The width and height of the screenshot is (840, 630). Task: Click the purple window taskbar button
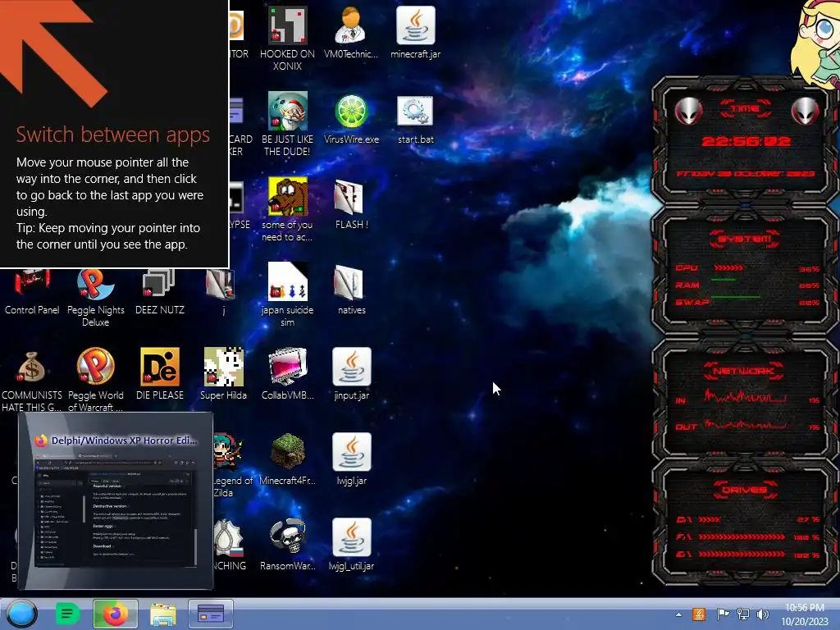(211, 614)
